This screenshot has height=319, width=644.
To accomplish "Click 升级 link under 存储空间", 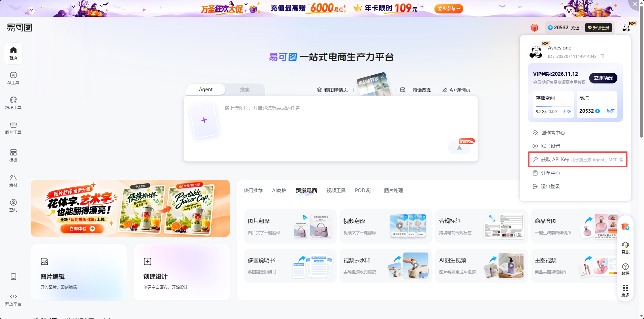I will tap(567, 111).
